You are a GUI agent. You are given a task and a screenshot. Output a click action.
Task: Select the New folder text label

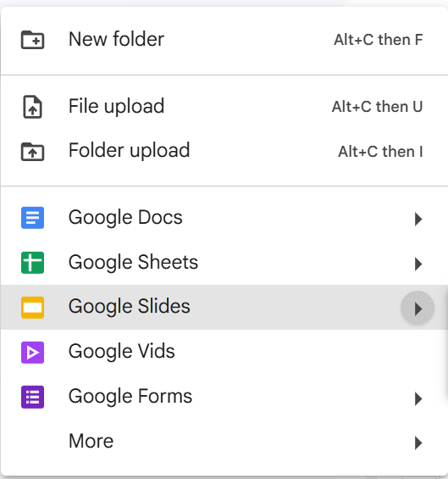point(117,39)
